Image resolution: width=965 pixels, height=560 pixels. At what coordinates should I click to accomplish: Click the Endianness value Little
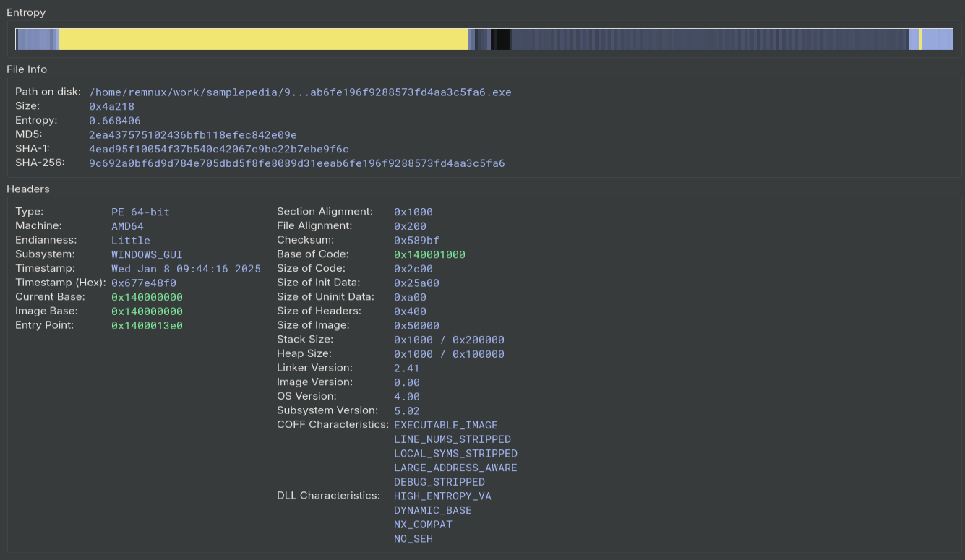coord(131,241)
